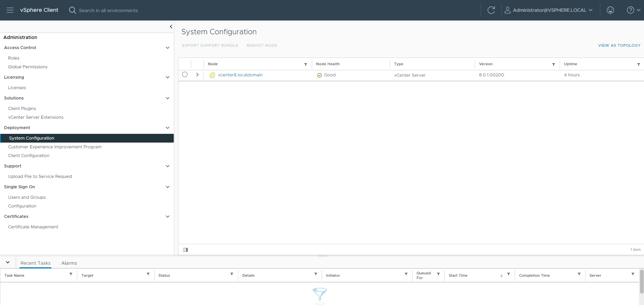The image size is (644, 305).
Task: Select the vcenter8.localdomain row radio button
Action: click(x=185, y=75)
